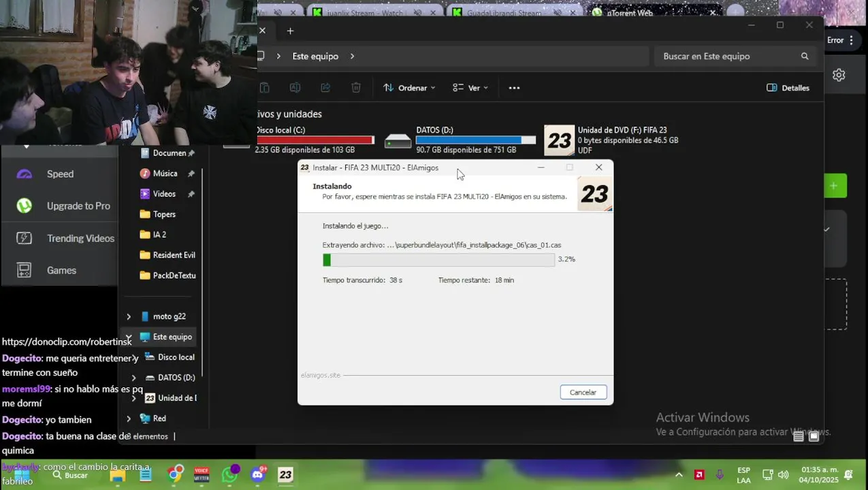868x490 pixels.
Task: Open the network status tray icon
Action: click(767, 475)
